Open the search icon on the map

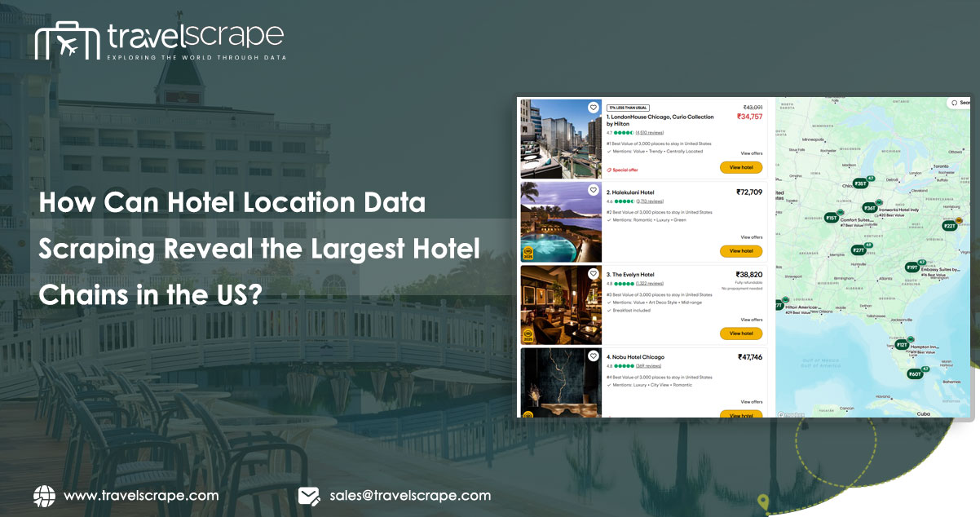click(x=954, y=103)
